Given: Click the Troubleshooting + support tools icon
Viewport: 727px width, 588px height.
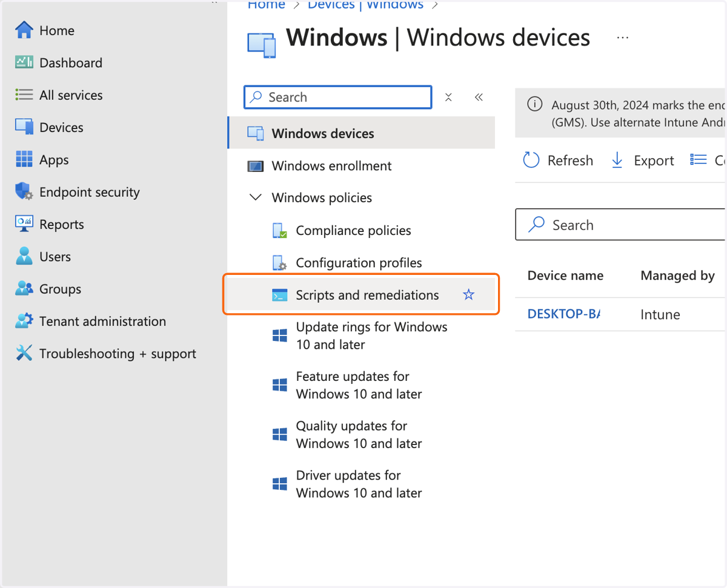Looking at the screenshot, I should click(x=24, y=353).
